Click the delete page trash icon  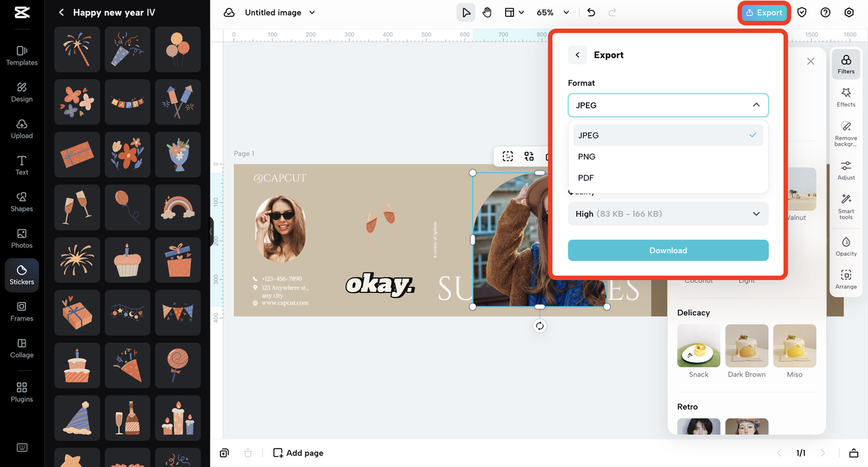[x=248, y=453]
